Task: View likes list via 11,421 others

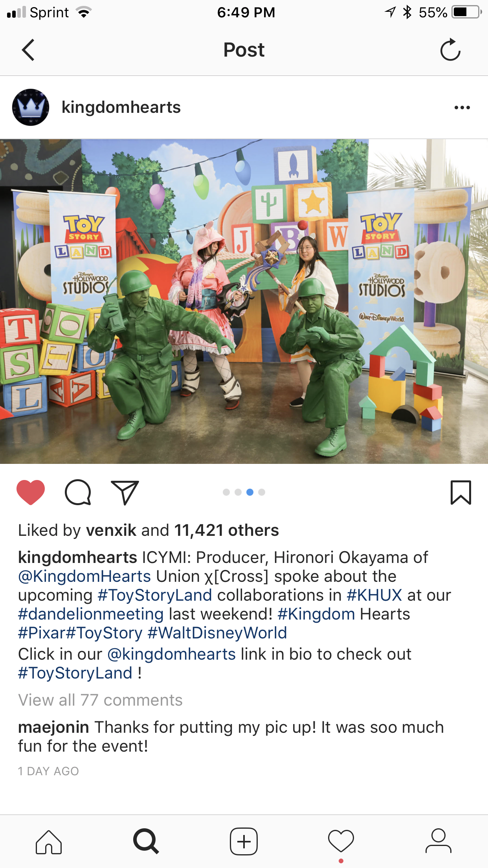Action: point(226,530)
